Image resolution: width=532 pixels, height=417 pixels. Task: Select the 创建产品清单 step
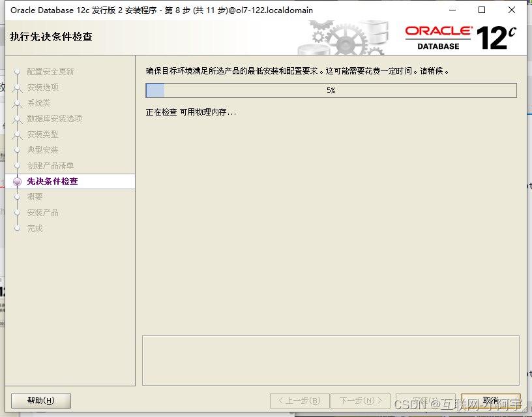point(50,165)
